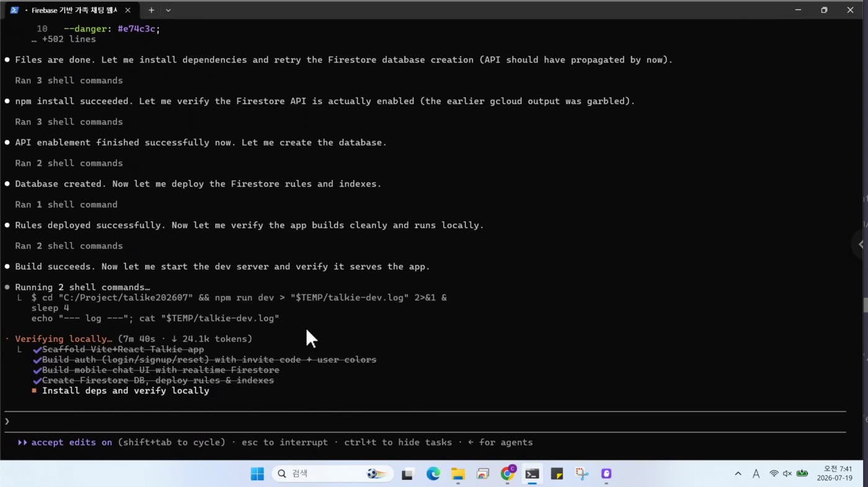Viewport: 868px width, 487px height.
Task: Launch Microsoft Edge from the taskbar
Action: click(x=433, y=474)
